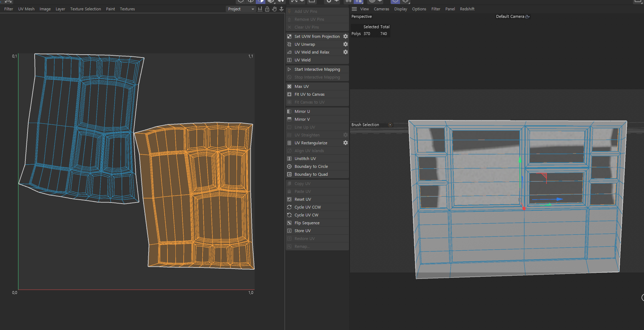The height and width of the screenshot is (330, 644).
Task: Click the Set UVW from Projection command
Action: pos(317,36)
